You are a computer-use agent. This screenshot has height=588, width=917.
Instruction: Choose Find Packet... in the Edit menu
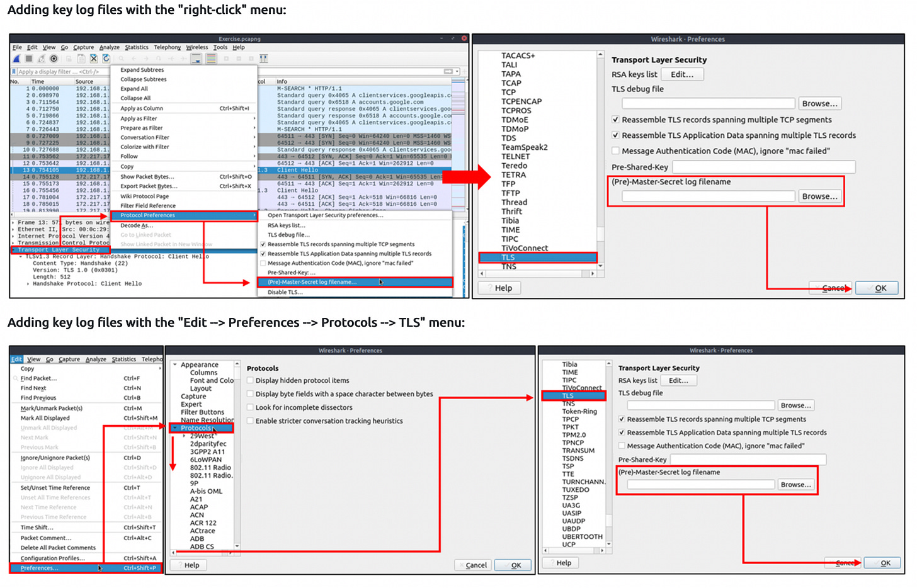86,378
